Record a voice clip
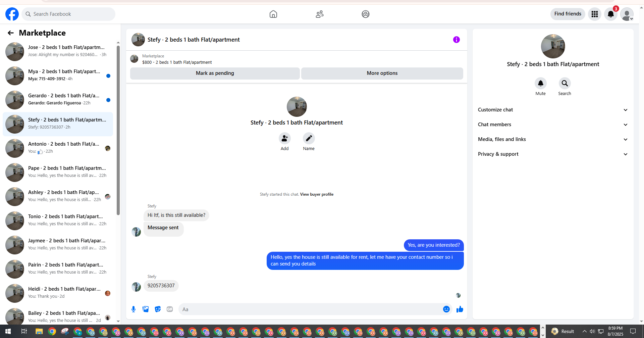 click(133, 309)
